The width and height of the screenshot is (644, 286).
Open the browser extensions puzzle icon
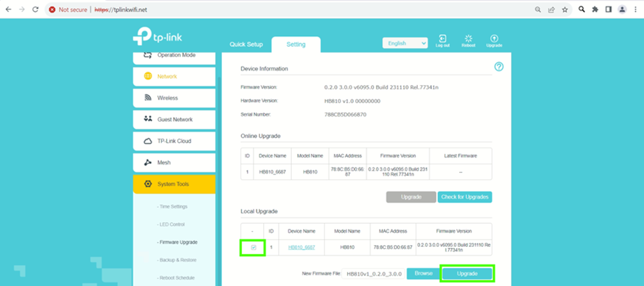(595, 9)
